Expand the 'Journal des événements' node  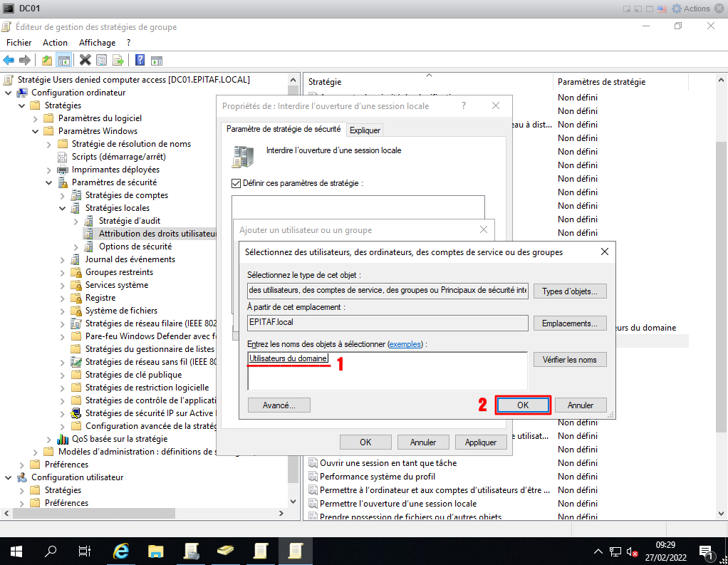click(x=63, y=259)
